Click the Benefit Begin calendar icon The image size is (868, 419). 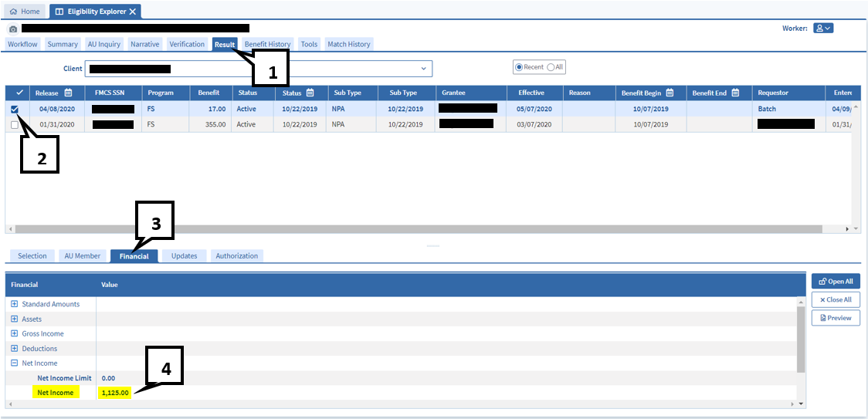(670, 93)
